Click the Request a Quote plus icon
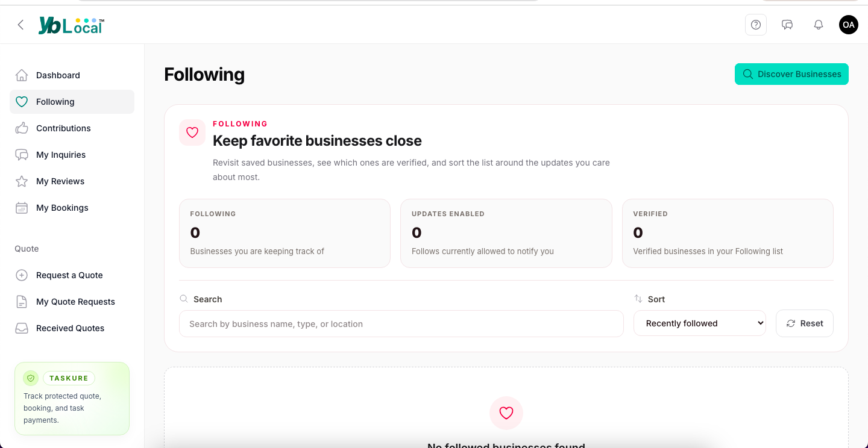868x448 pixels. (x=22, y=275)
